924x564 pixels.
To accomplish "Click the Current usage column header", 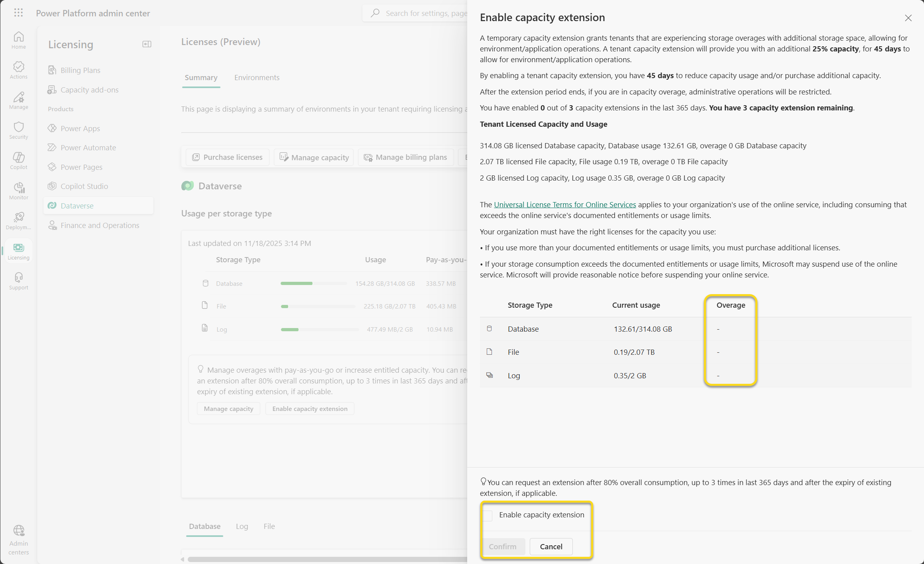I will 636,305.
